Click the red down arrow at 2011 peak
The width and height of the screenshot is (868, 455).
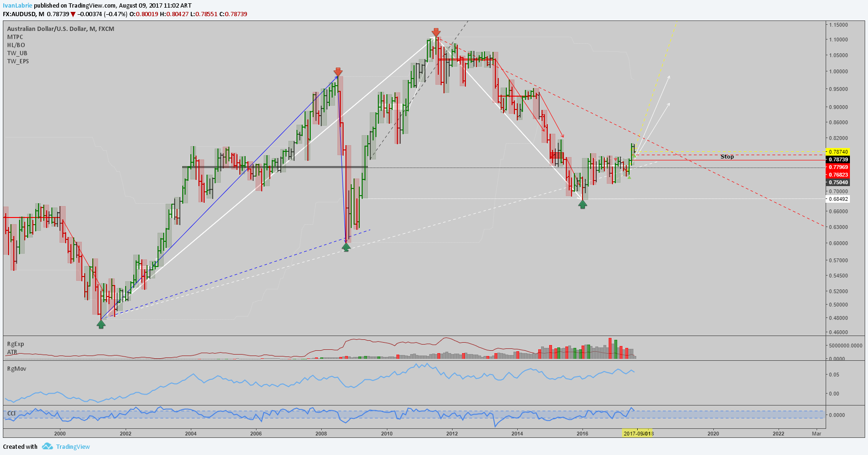(435, 33)
